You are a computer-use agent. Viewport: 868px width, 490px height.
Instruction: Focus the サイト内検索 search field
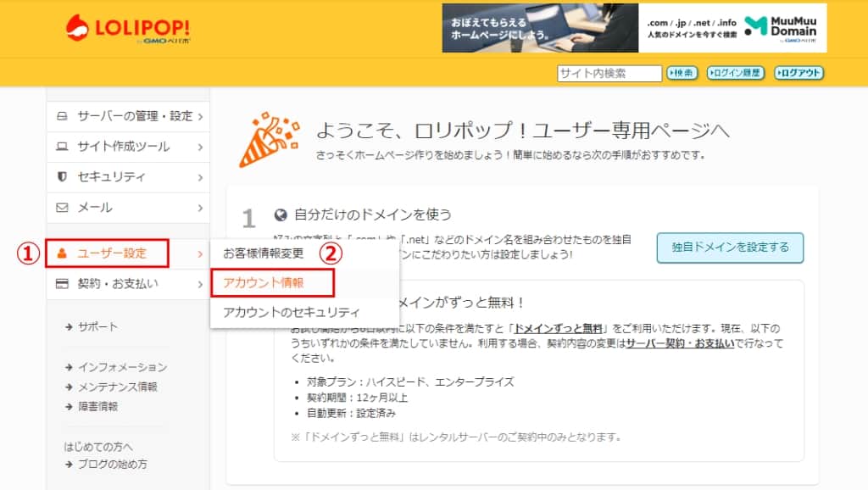pos(609,73)
